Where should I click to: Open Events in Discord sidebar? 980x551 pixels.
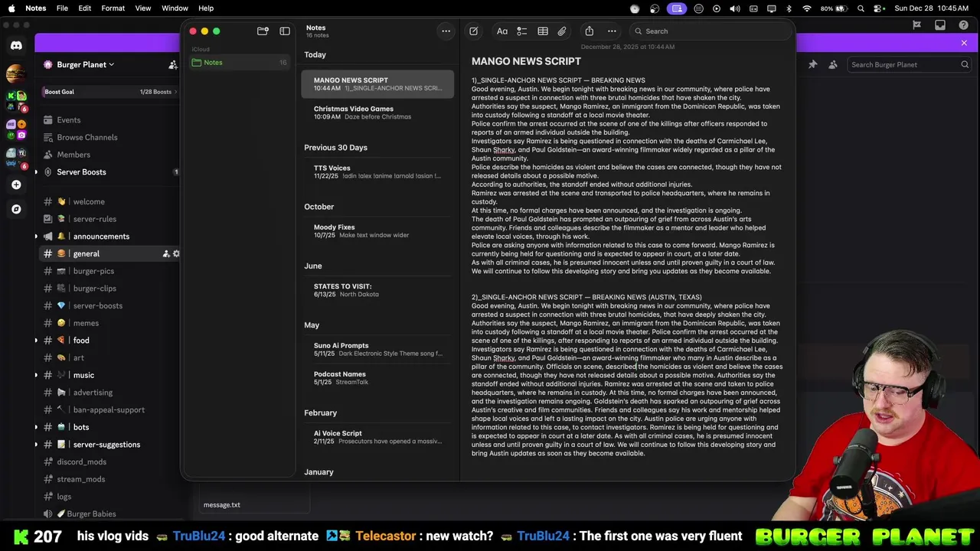(x=68, y=120)
